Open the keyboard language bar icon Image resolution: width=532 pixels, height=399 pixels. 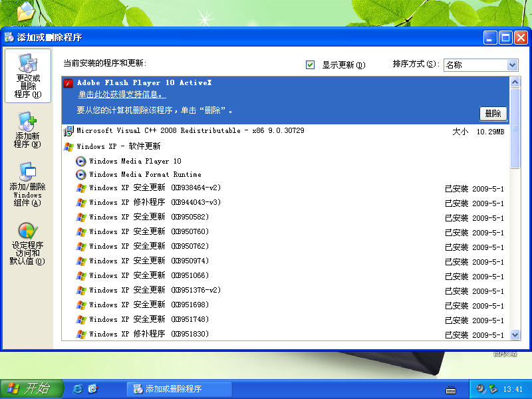451,390
